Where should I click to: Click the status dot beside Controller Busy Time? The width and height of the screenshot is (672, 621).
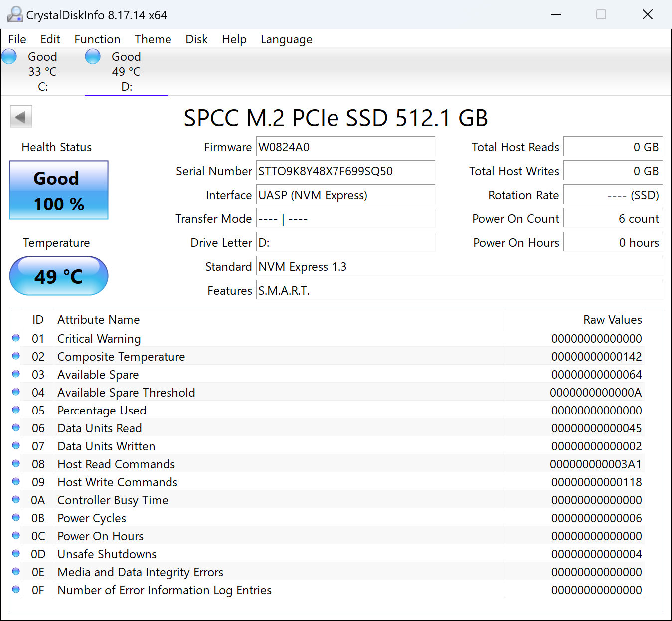pos(16,500)
